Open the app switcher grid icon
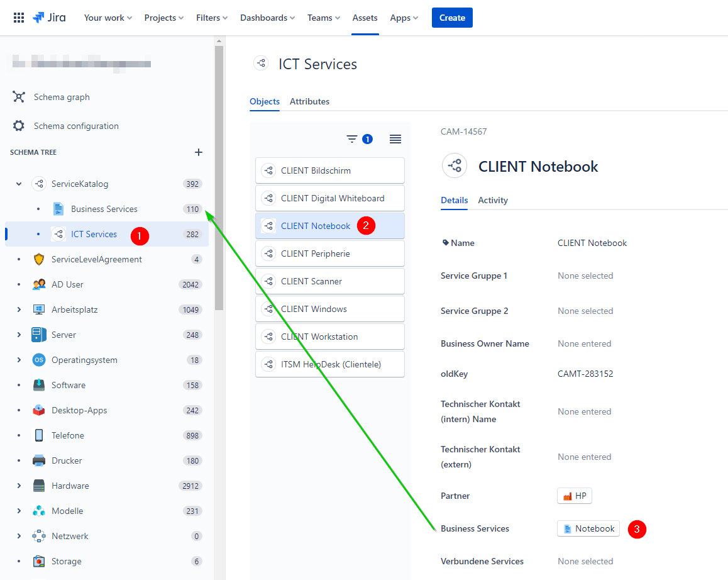 coord(19,18)
